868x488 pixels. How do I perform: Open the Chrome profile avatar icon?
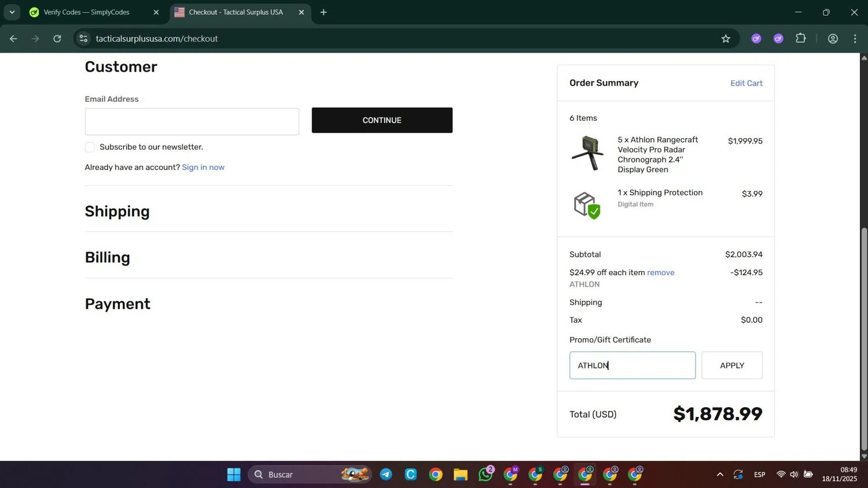pos(833,39)
